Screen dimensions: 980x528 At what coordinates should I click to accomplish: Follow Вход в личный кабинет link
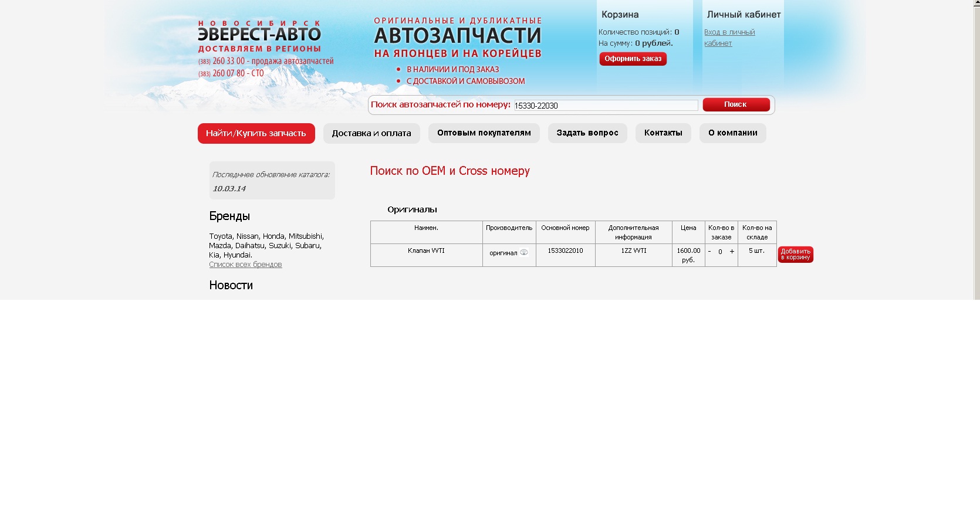click(x=729, y=38)
